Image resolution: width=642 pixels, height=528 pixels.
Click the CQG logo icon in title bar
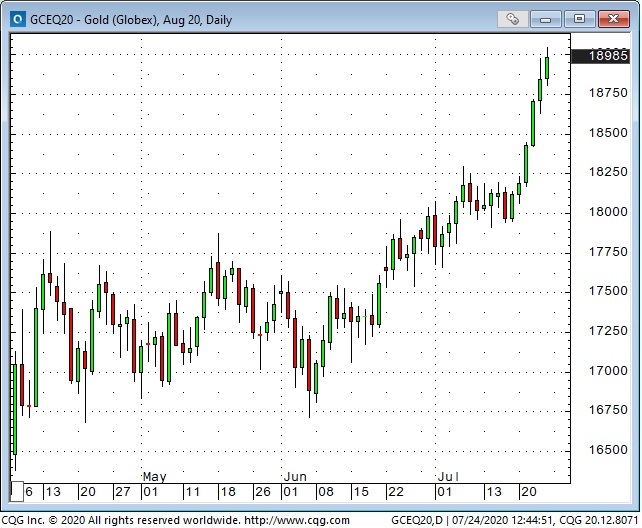pyautogui.click(x=18, y=19)
